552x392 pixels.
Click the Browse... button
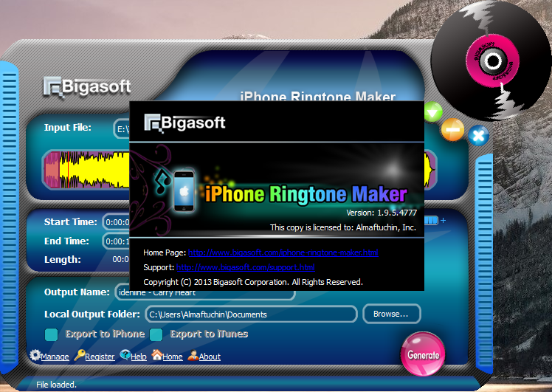(x=391, y=314)
